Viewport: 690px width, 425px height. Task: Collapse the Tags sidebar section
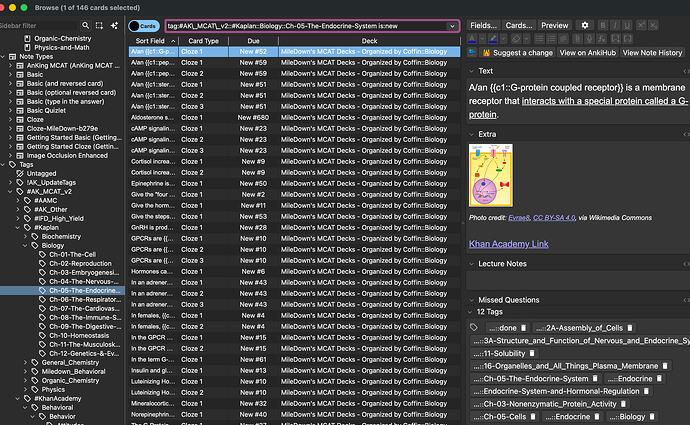(x=3, y=165)
